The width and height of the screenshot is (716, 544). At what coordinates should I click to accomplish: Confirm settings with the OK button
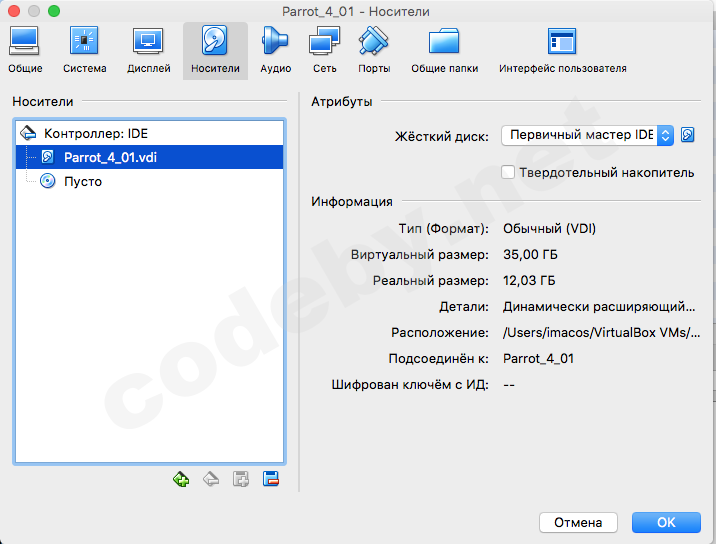click(x=666, y=522)
